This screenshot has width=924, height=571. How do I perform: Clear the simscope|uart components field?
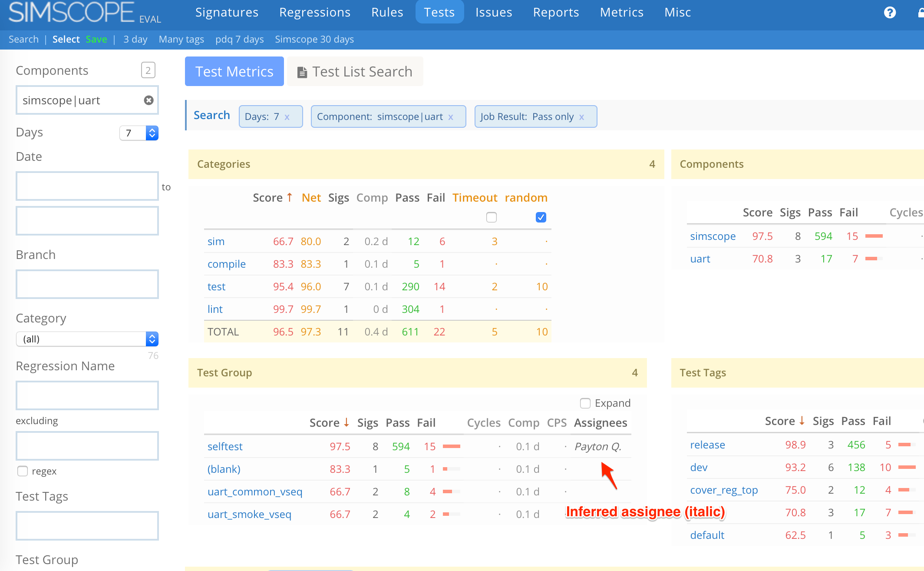coord(148,100)
